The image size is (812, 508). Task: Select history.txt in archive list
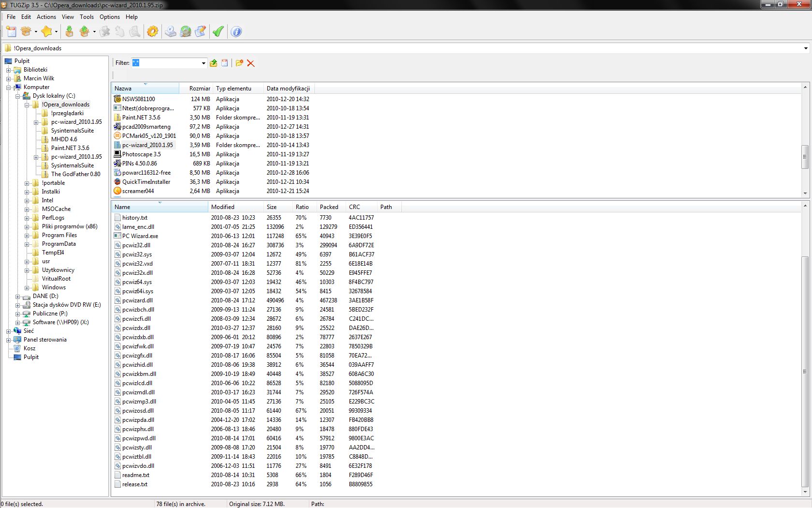134,218
